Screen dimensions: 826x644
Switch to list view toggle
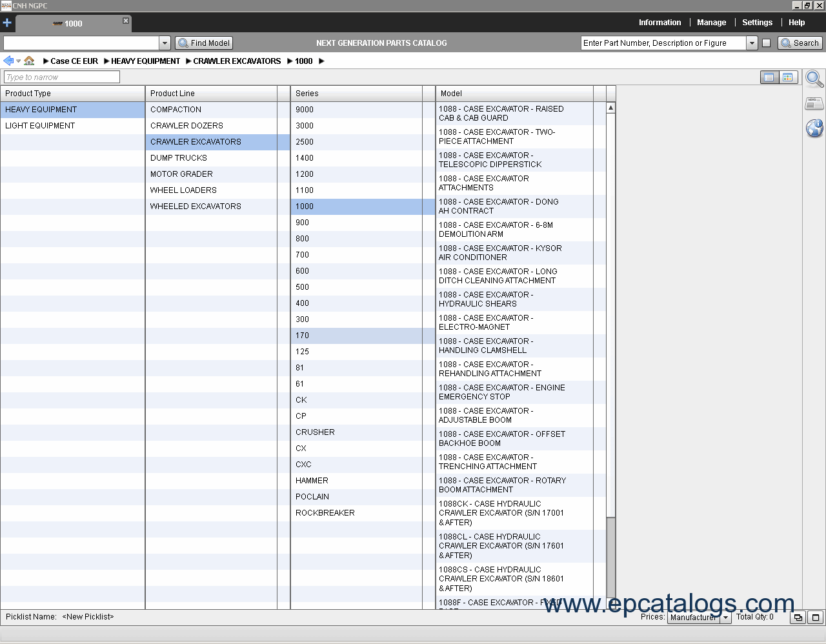click(x=769, y=77)
